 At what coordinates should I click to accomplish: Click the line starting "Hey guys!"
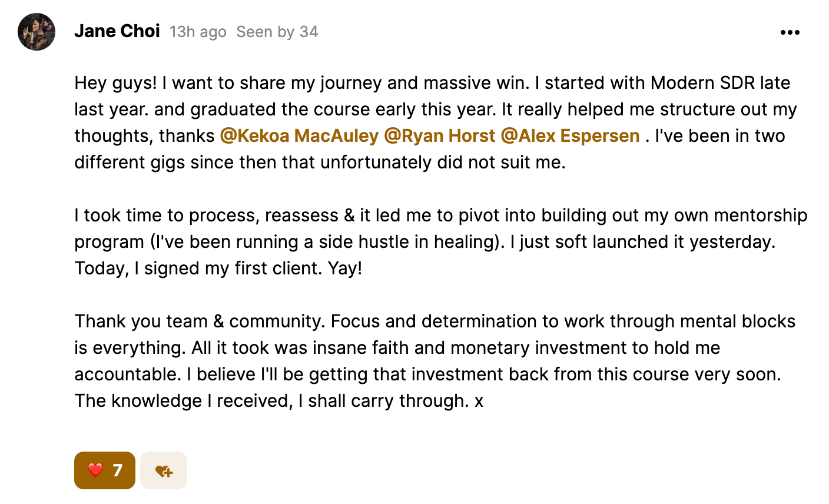point(432,83)
